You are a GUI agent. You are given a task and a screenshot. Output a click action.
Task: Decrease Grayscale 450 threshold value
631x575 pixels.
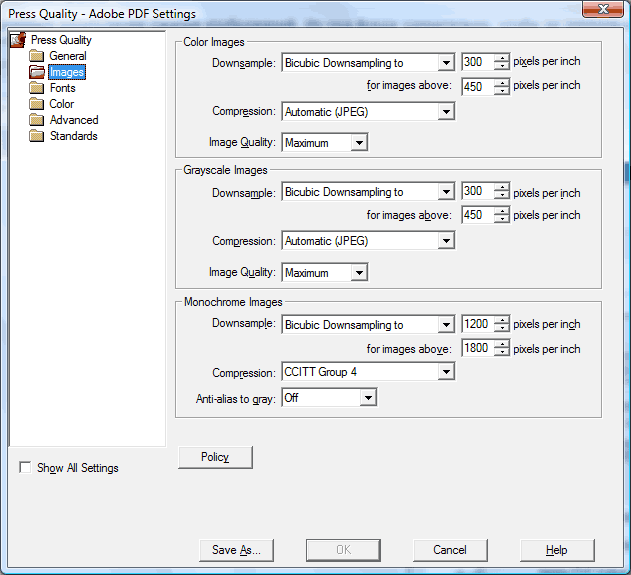(x=502, y=219)
